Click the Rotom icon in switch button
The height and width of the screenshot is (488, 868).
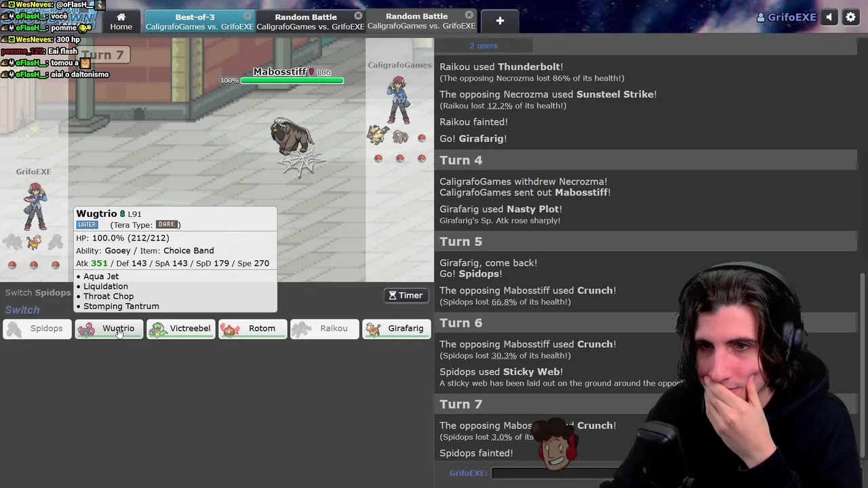(230, 329)
